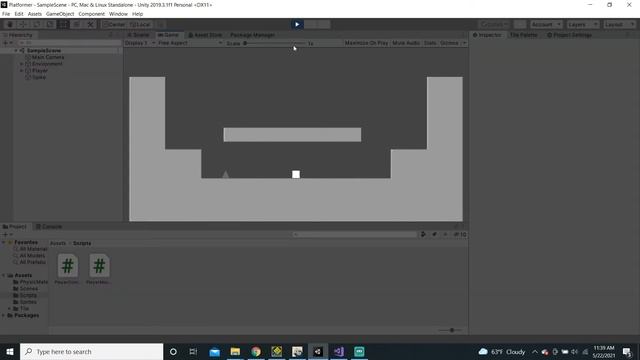Select the Rotate tool in Unity toolbar
640x360 pixels.
coord(37,24)
